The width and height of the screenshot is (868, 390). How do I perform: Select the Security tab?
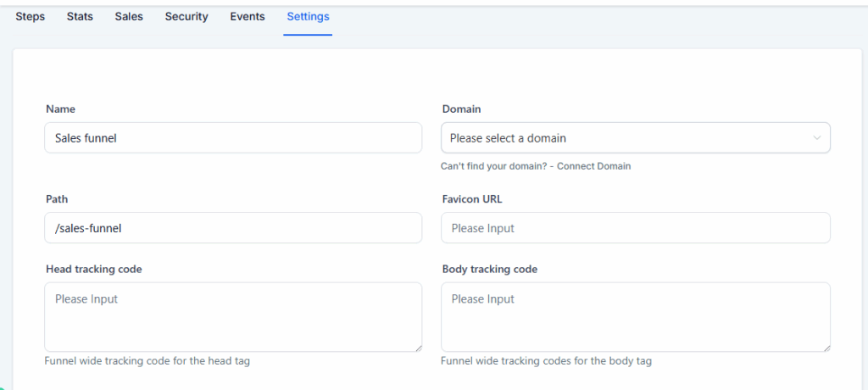click(x=186, y=17)
